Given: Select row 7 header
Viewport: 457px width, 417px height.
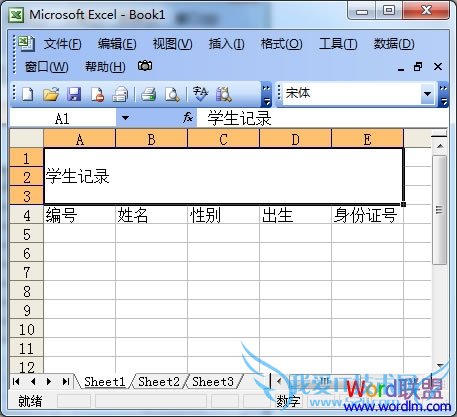Looking at the screenshot, I should point(27,272).
